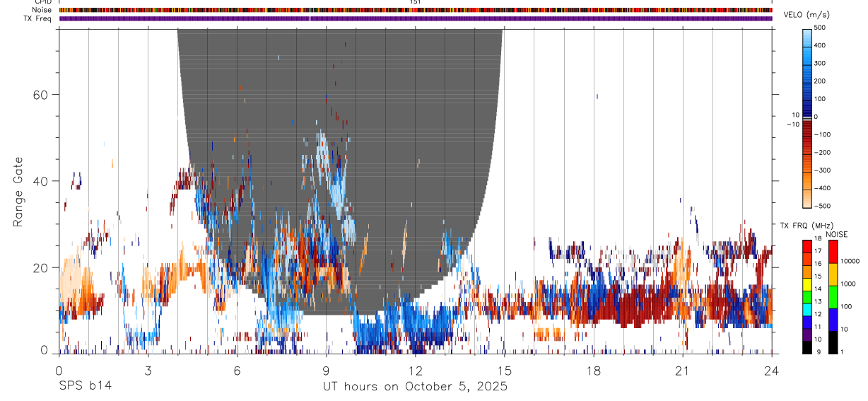Click the "-400" value on velocity colorbar
This screenshot has height=401, width=868.
[823, 189]
